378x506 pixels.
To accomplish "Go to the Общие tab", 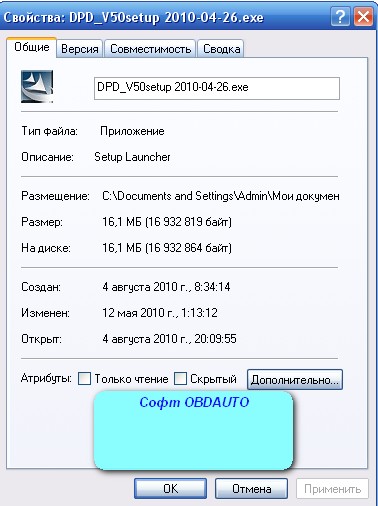I will click(32, 47).
